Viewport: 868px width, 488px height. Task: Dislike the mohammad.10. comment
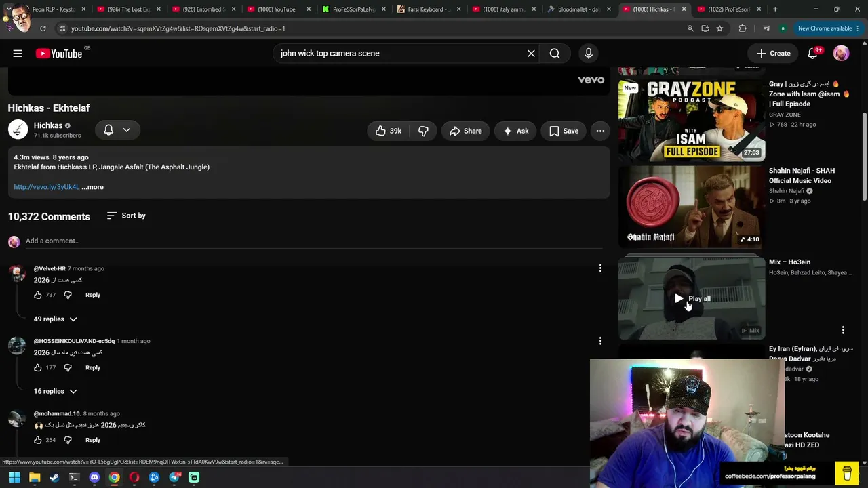click(68, 440)
